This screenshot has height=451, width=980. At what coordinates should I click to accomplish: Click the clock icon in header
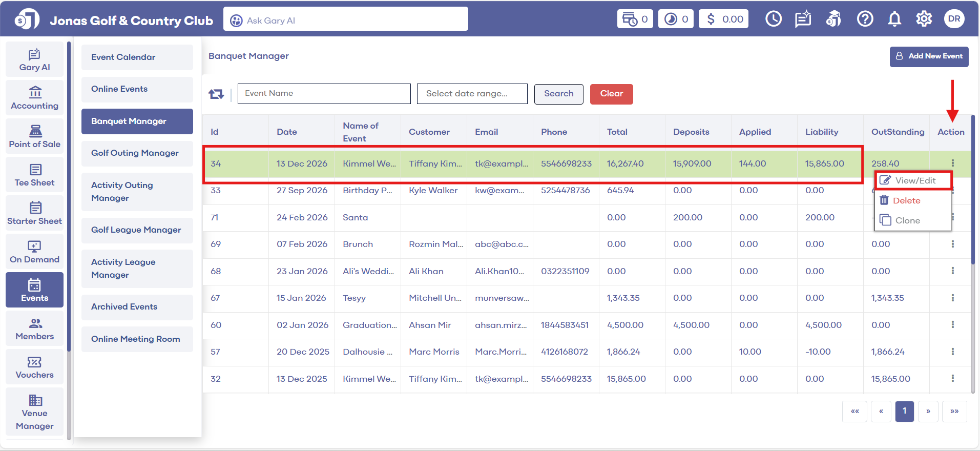[x=773, y=19]
